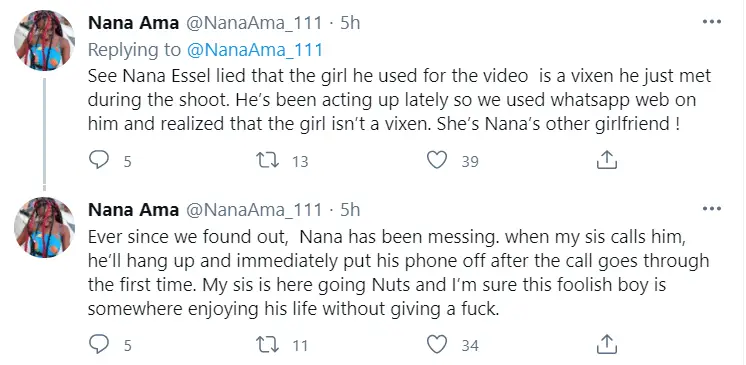Click the Nana Ama display name on second tweet
The width and height of the screenshot is (746, 365).
[133, 209]
